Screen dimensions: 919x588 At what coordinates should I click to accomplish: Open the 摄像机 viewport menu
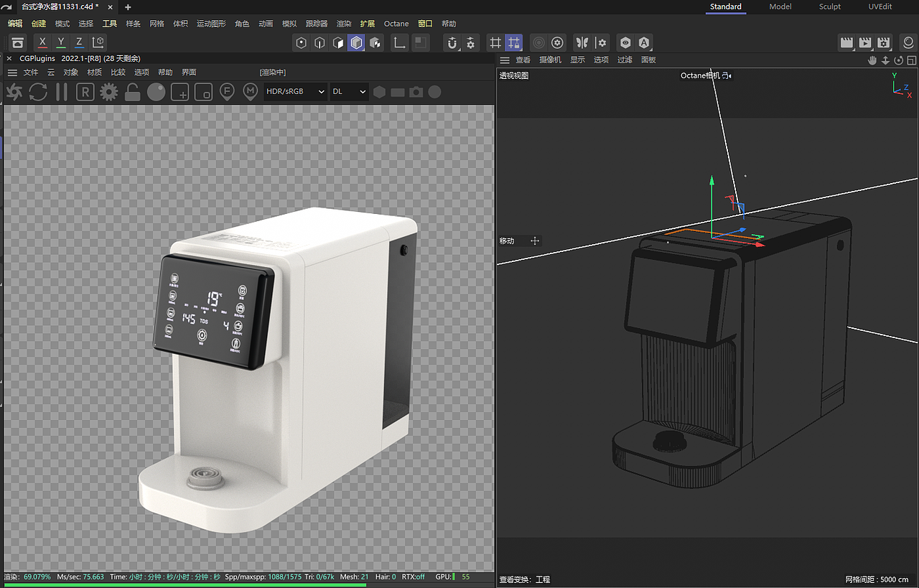coord(550,60)
